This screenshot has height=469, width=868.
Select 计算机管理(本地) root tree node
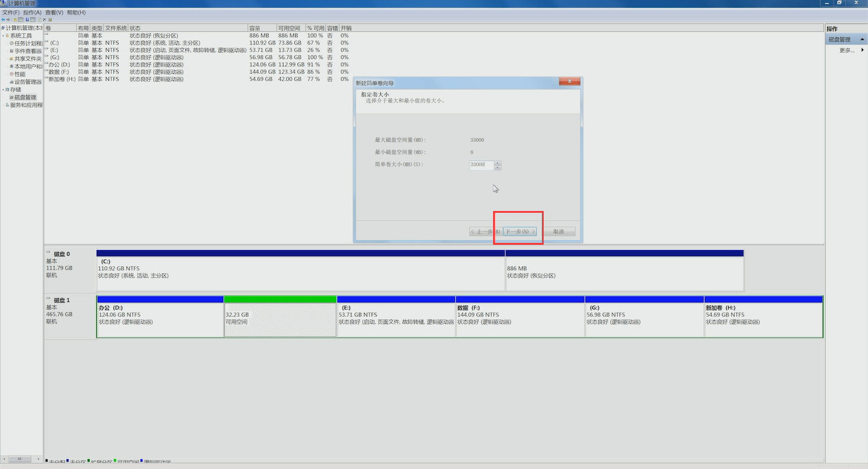pos(22,28)
